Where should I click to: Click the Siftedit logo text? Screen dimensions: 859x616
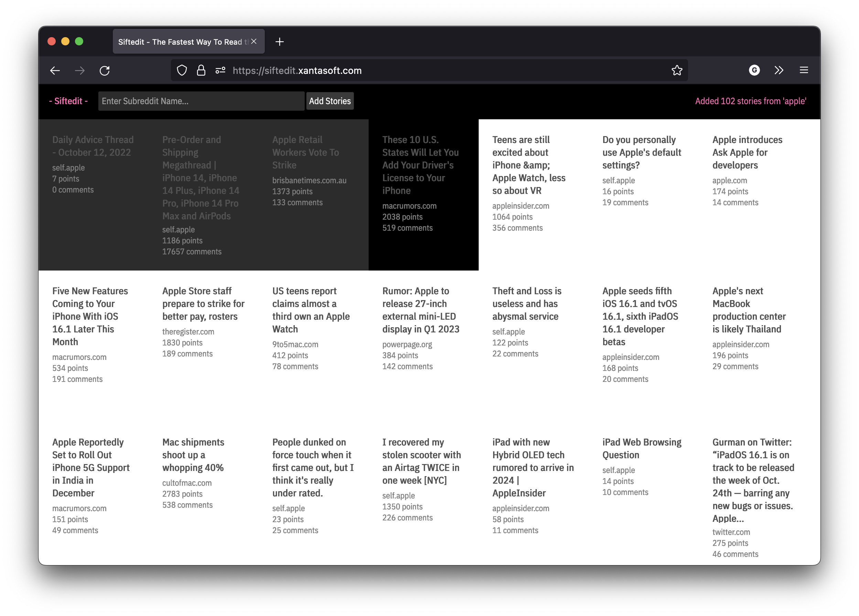68,101
